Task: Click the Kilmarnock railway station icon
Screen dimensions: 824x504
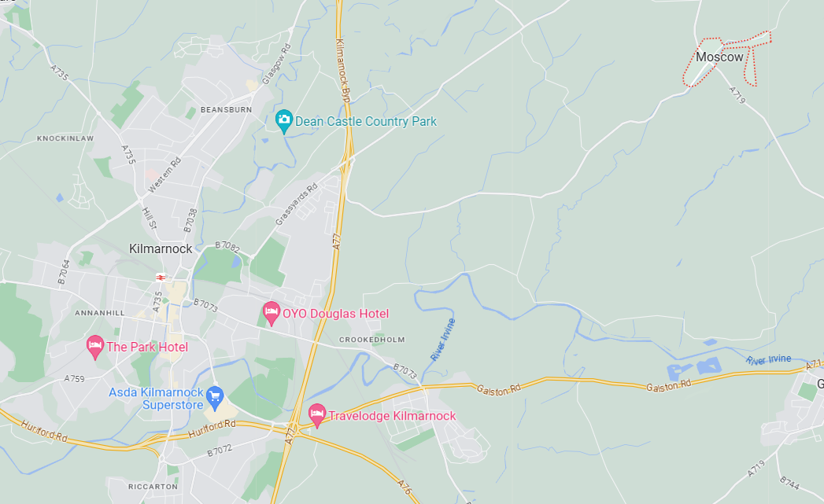Action: pyautogui.click(x=161, y=278)
